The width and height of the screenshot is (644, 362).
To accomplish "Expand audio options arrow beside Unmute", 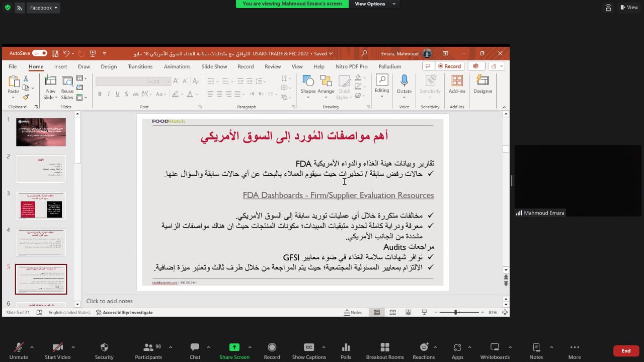I will pyautogui.click(x=32, y=347).
